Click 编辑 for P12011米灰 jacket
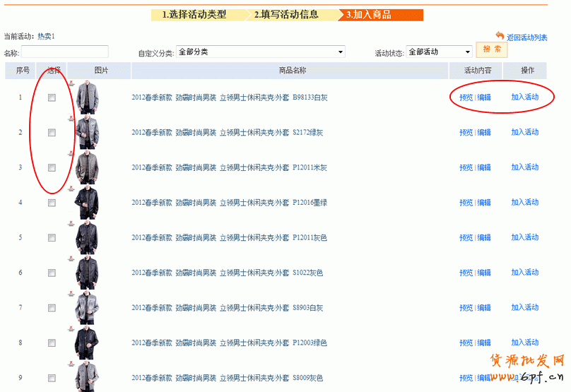Image resolution: width=571 pixels, height=392 pixels. click(x=484, y=167)
